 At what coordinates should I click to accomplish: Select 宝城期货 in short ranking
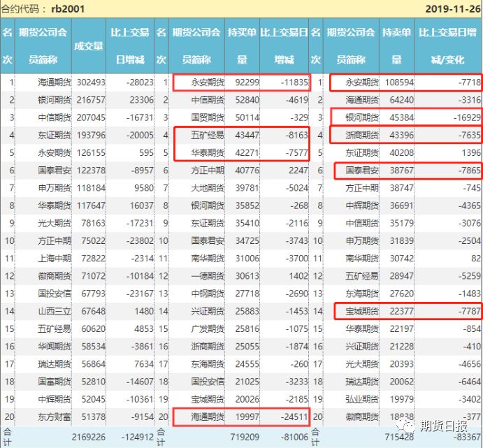point(361,311)
